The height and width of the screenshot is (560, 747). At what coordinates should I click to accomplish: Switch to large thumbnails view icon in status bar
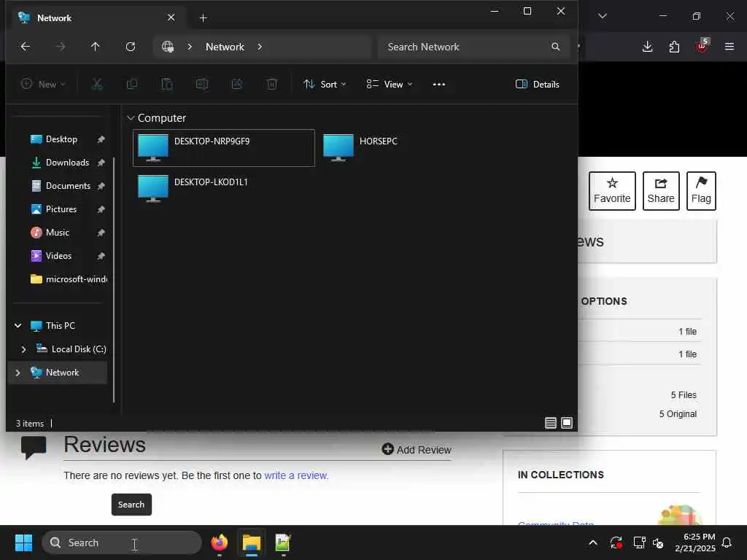pyautogui.click(x=567, y=423)
